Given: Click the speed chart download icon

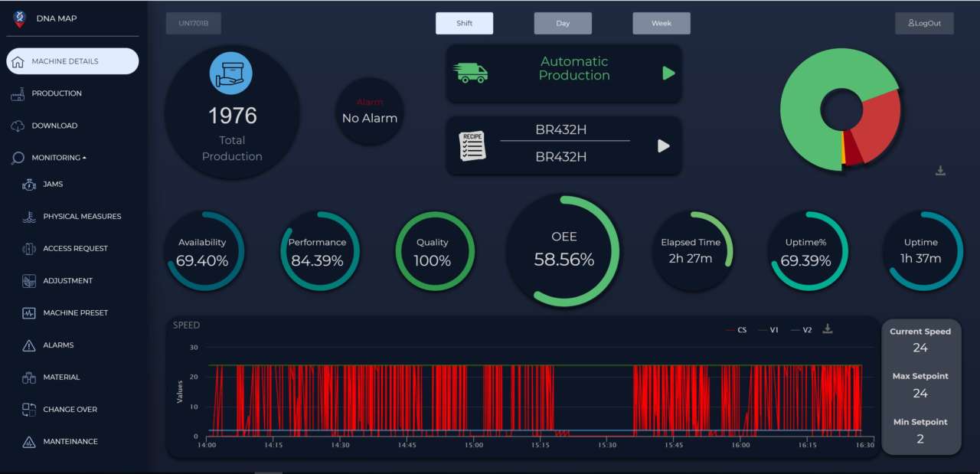Looking at the screenshot, I should click(827, 329).
